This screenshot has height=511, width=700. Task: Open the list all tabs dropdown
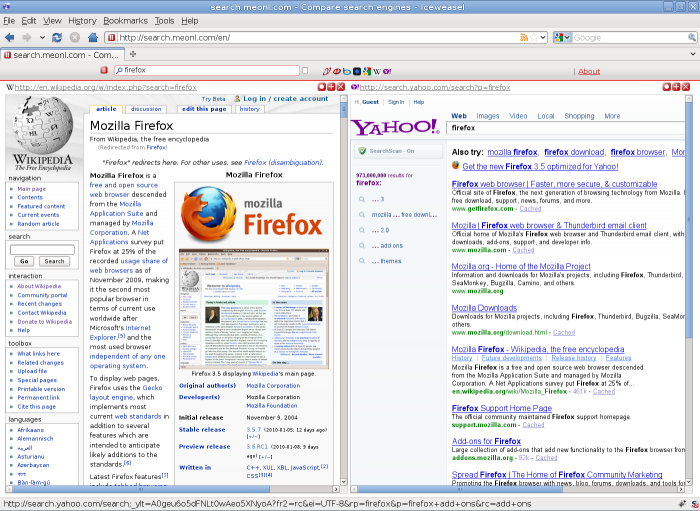[692, 54]
